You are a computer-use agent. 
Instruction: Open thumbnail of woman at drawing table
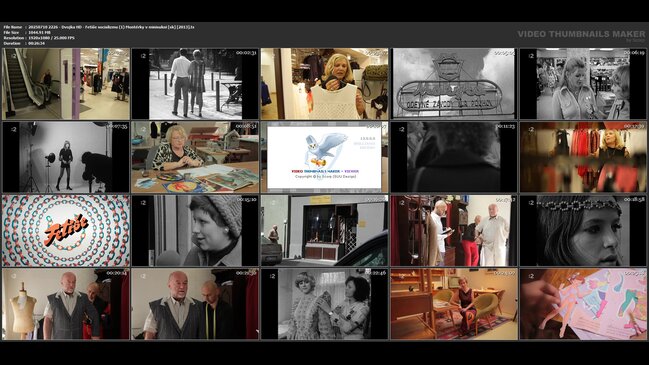(195, 157)
